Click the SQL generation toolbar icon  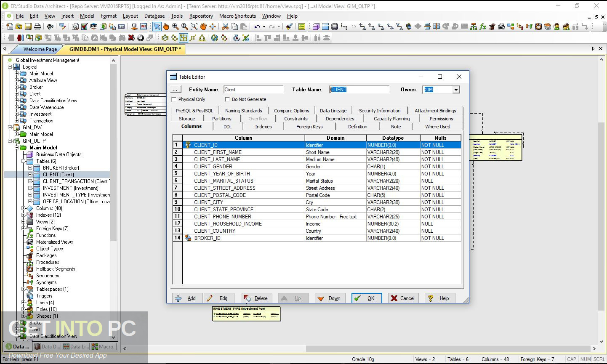144,27
